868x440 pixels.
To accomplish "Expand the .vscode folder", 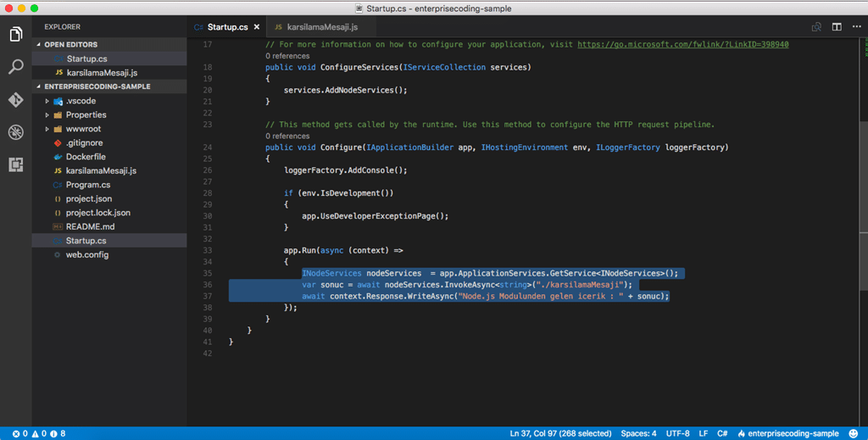I will tap(47, 101).
